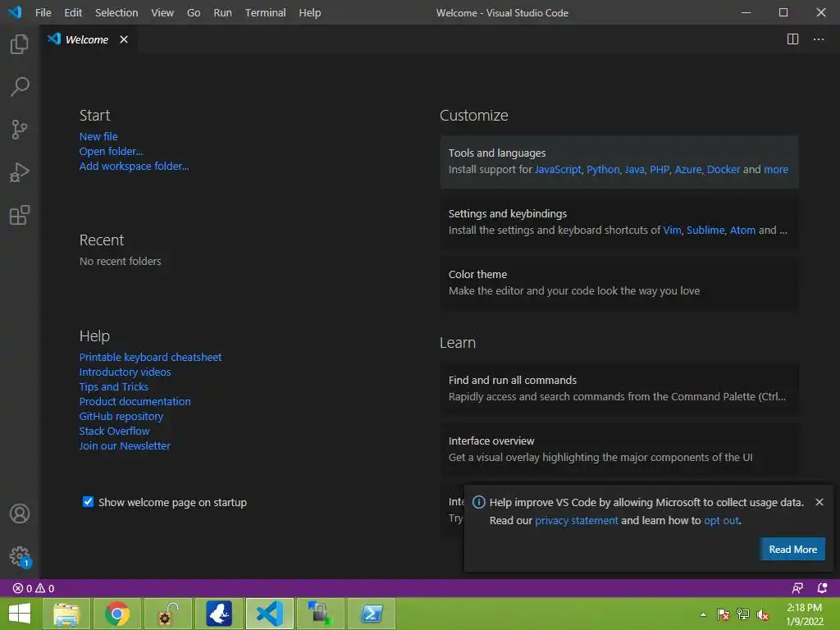Install Java language support
Image resolution: width=840 pixels, height=630 pixels.
click(634, 169)
